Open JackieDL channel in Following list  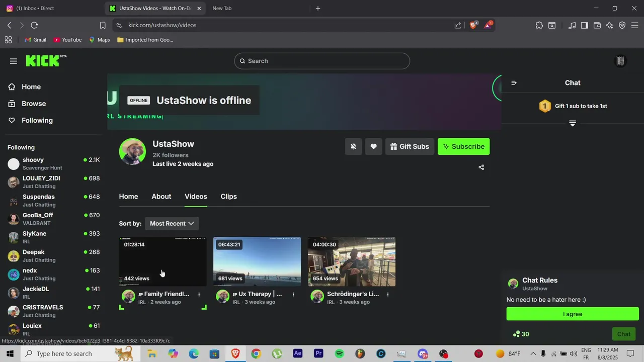[x=54, y=293]
